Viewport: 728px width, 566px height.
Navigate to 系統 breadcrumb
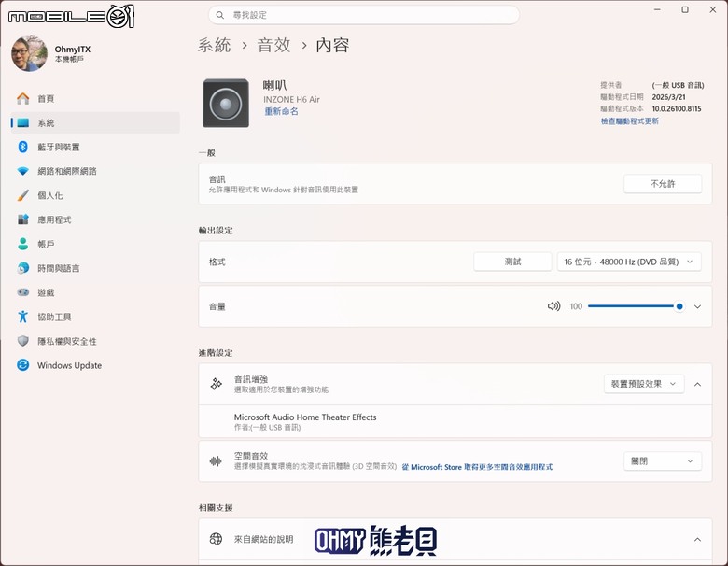click(x=214, y=45)
